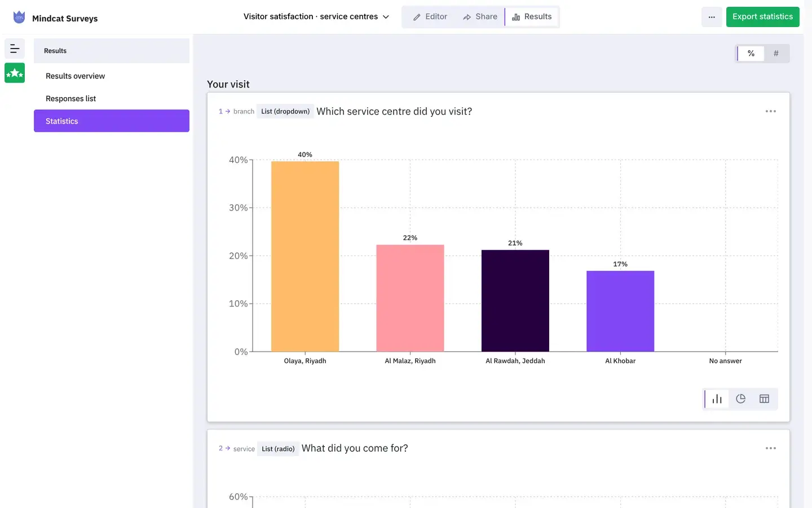The width and height of the screenshot is (812, 508).
Task: Show results as percentages
Action: tap(751, 54)
